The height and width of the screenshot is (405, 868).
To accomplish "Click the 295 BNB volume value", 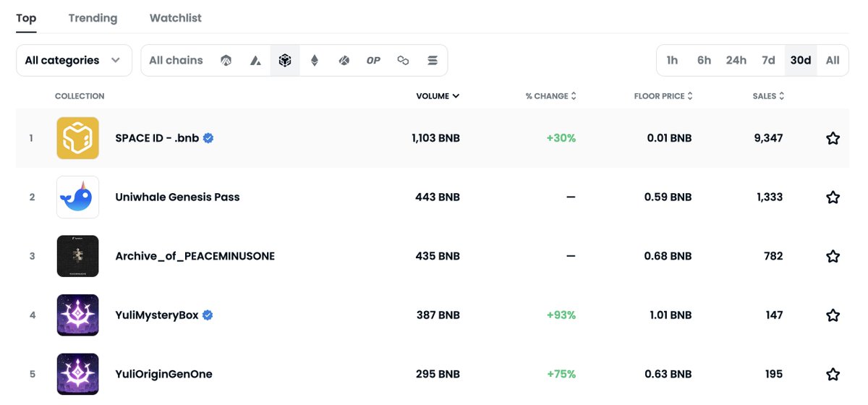I will point(438,374).
